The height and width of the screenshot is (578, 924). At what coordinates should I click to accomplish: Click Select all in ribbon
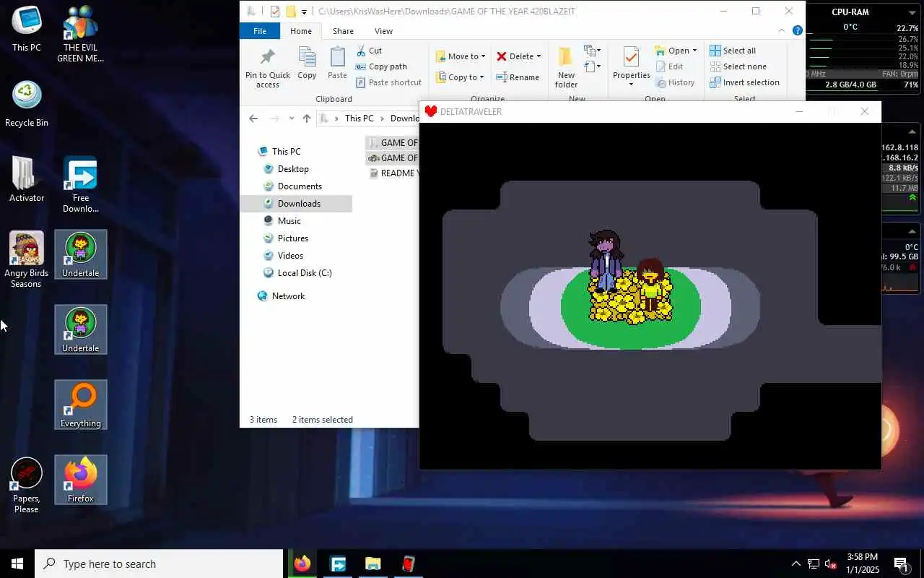point(733,51)
